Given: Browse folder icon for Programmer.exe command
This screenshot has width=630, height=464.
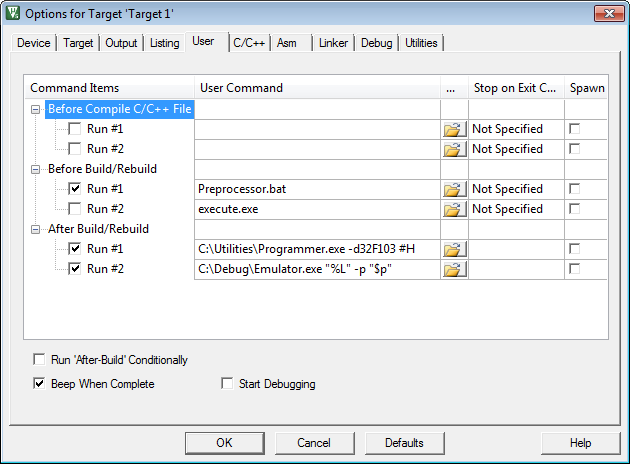Looking at the screenshot, I should pos(454,249).
